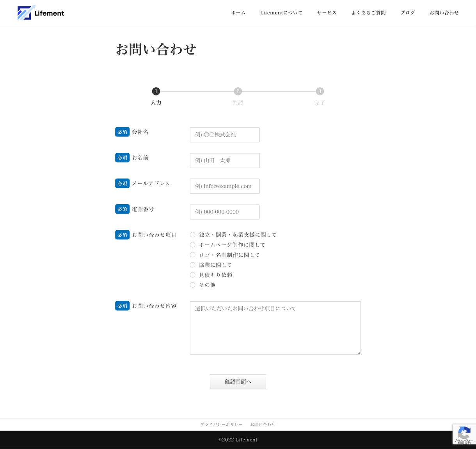Focus the 電話番号 field
This screenshot has width=476, height=449.
pos(225,212)
